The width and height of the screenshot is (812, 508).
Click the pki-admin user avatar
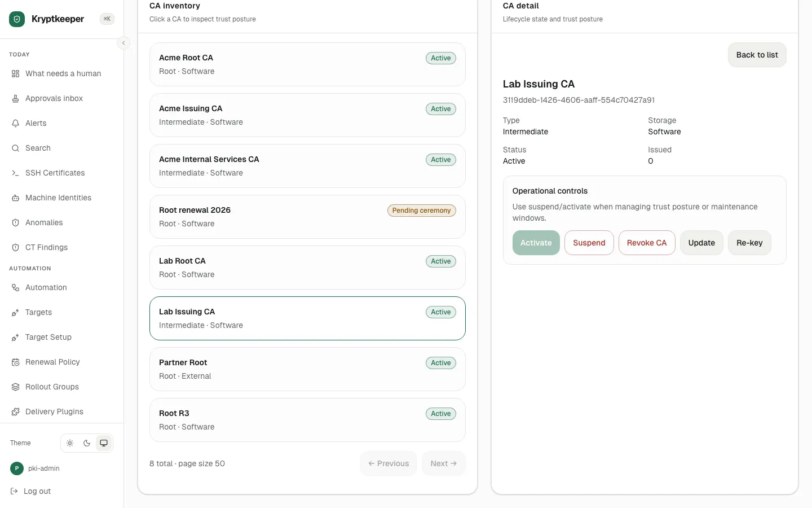tap(17, 468)
